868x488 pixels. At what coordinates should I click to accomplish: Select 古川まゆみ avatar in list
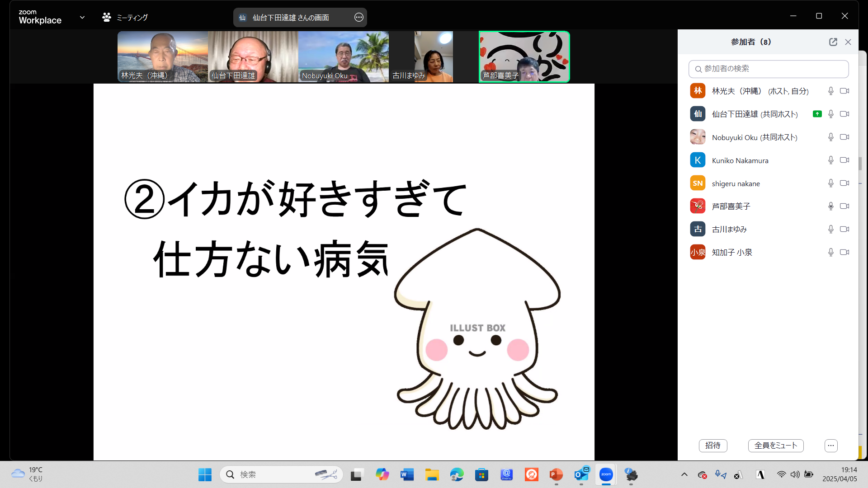[698, 229]
